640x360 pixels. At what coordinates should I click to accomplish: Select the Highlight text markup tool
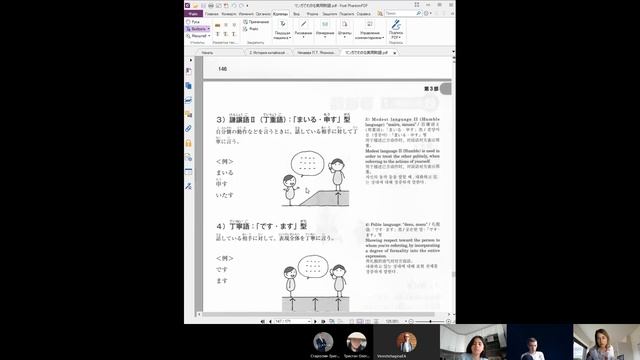coord(218,25)
